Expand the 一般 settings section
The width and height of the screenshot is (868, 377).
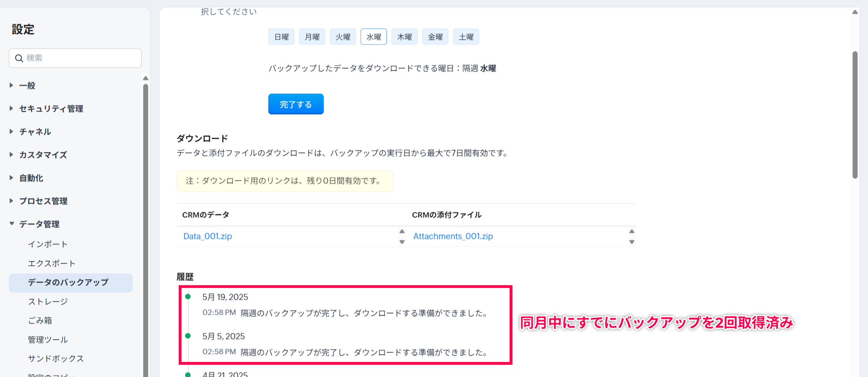pyautogui.click(x=27, y=85)
